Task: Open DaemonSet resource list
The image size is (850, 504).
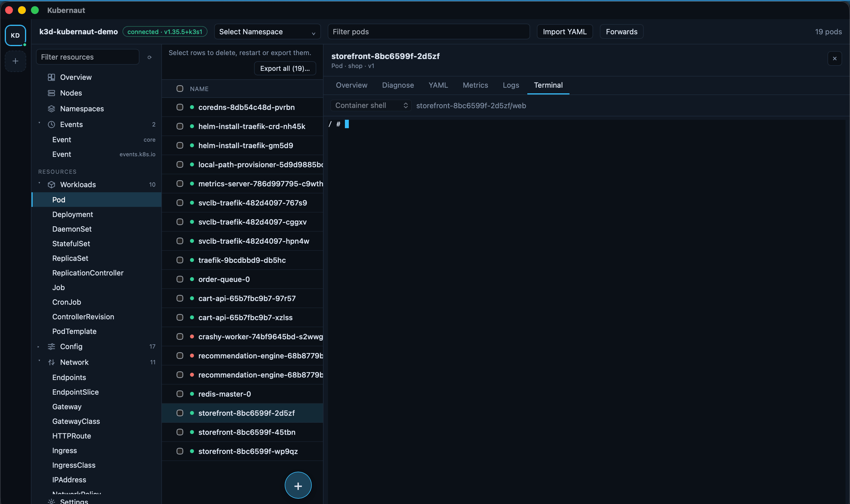Action: [x=96, y=229]
